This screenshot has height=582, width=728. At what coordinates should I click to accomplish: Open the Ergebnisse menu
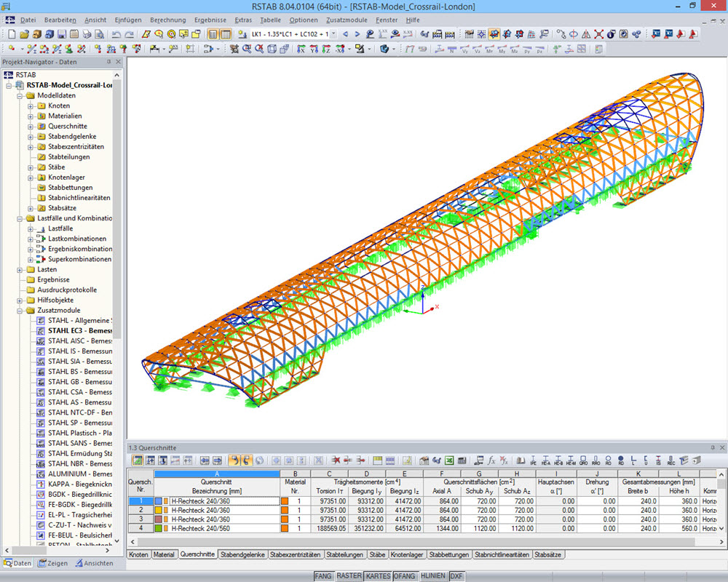pos(210,20)
